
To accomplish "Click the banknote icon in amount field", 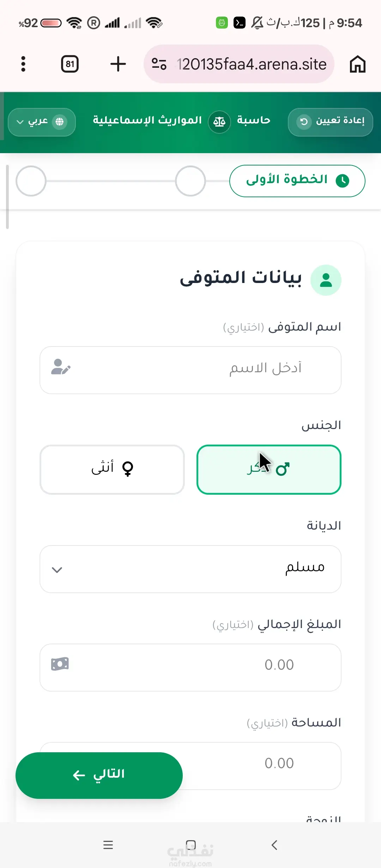I will coord(60,664).
